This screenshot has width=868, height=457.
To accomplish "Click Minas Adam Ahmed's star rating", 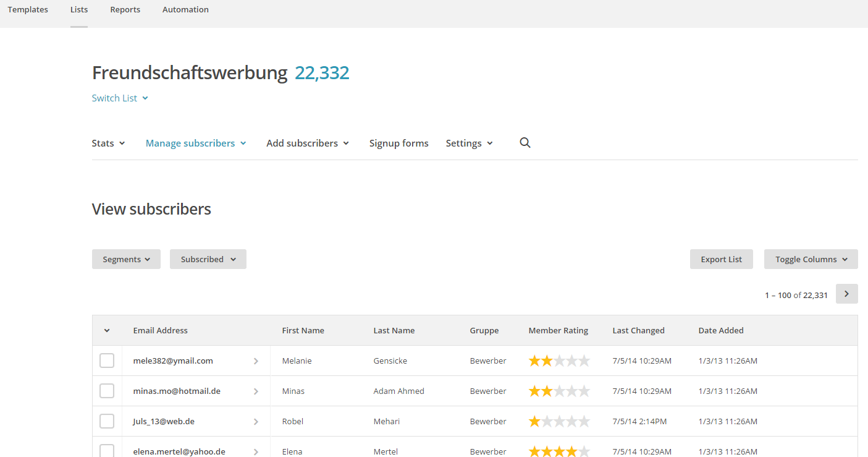I will [558, 391].
